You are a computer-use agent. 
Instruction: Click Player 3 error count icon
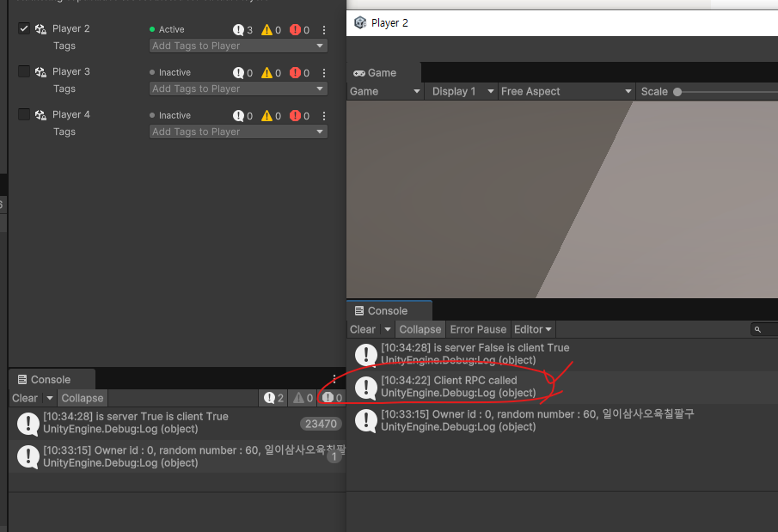pyautogui.click(x=295, y=73)
